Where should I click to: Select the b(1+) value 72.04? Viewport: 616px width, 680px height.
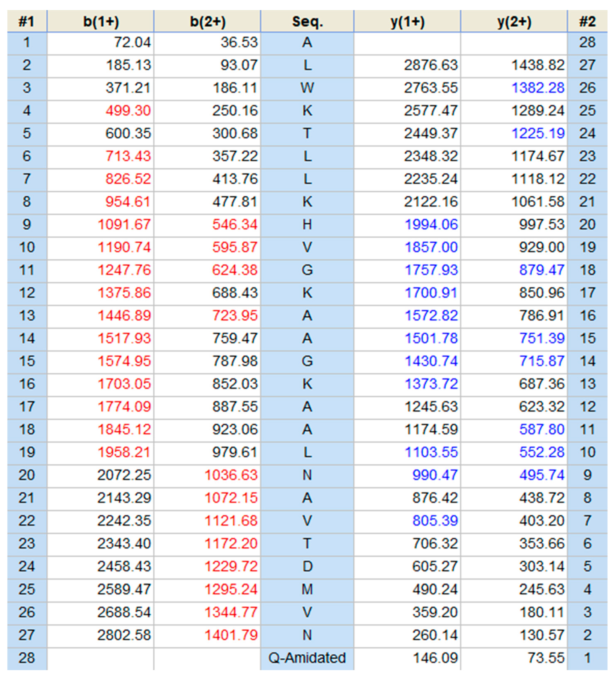click(132, 42)
